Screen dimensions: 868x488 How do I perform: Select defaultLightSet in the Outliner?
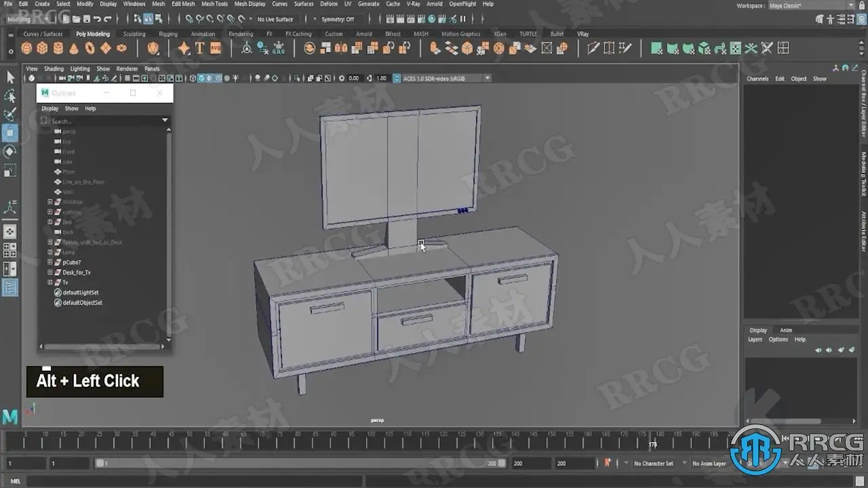80,292
